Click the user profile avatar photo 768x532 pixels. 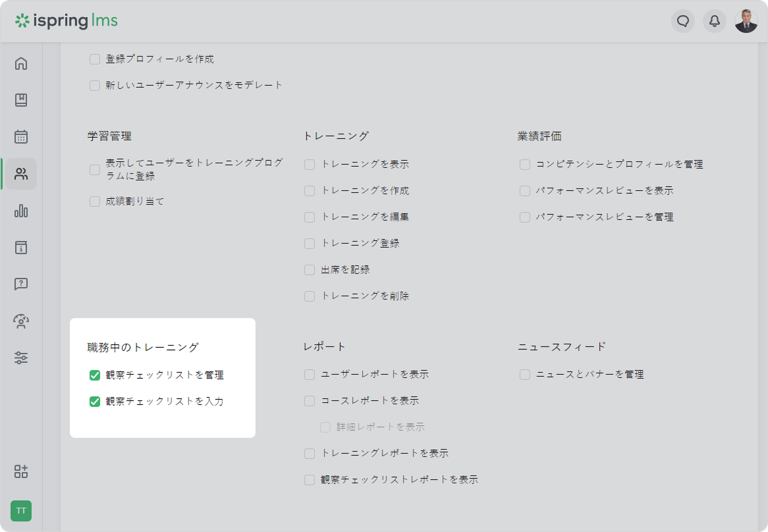pos(746,21)
